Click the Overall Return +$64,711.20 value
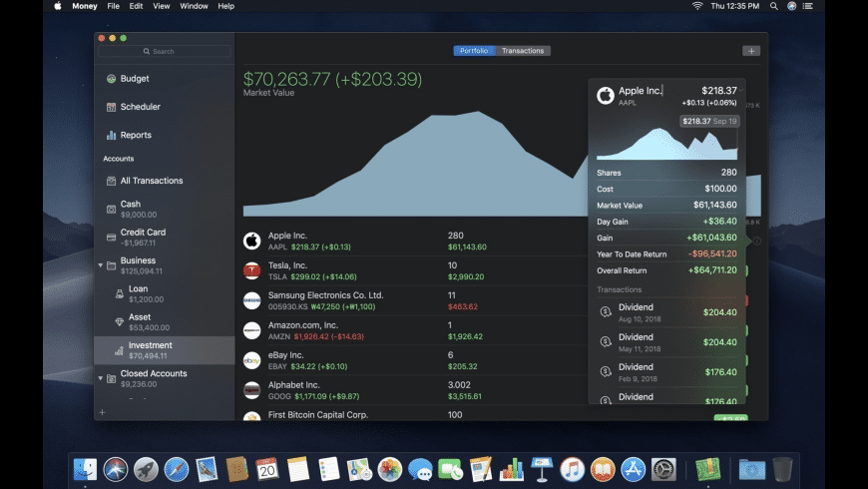Viewport: 868px width, 489px height. [712, 270]
